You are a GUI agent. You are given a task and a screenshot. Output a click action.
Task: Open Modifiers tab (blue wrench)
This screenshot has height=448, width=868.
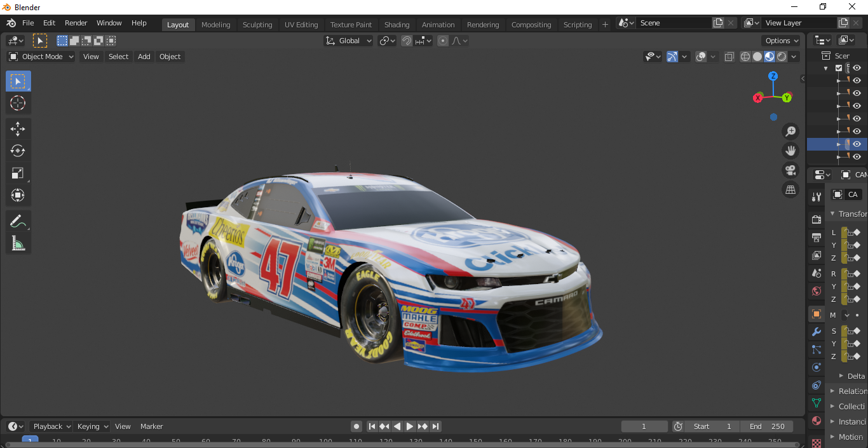pyautogui.click(x=817, y=332)
